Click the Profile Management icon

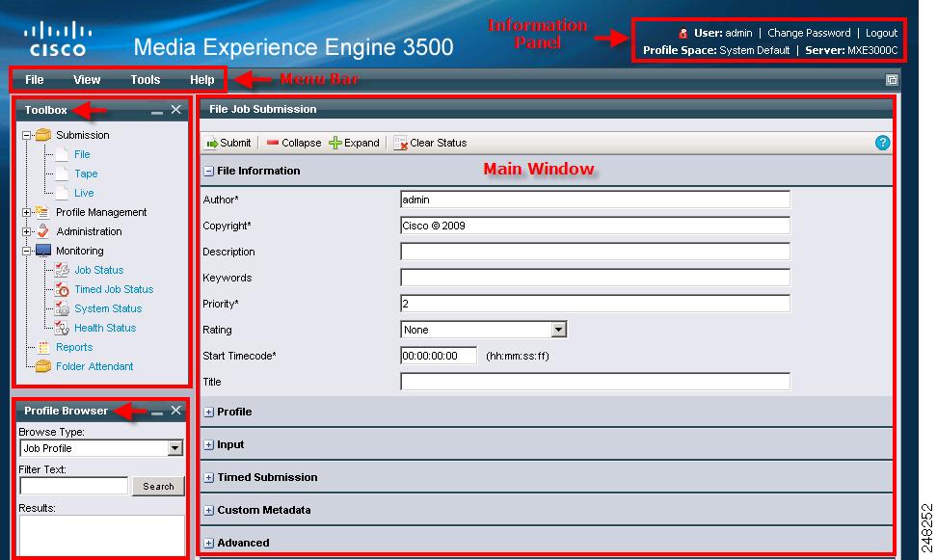click(42, 212)
